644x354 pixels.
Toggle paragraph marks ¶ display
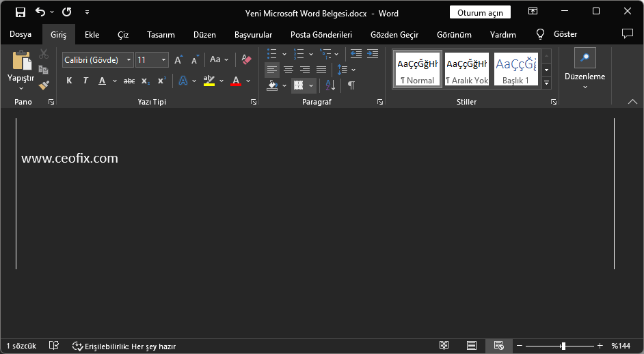coord(351,85)
